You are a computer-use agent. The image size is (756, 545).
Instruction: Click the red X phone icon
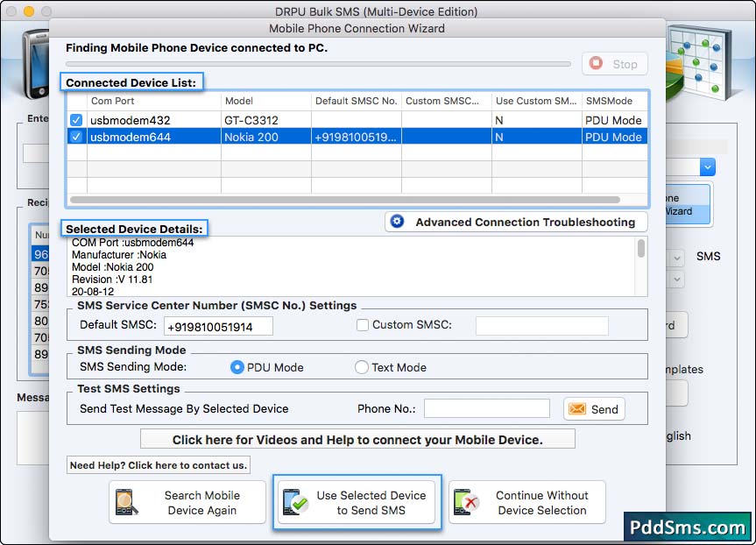tap(466, 503)
